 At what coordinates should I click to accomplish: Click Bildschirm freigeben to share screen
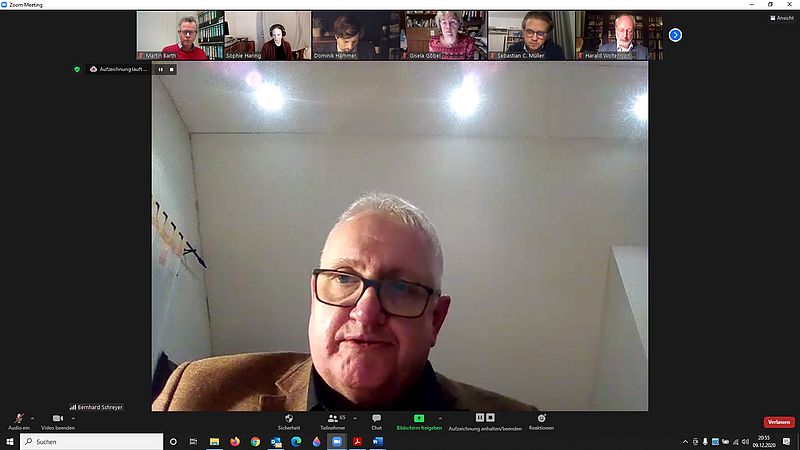pos(418,421)
